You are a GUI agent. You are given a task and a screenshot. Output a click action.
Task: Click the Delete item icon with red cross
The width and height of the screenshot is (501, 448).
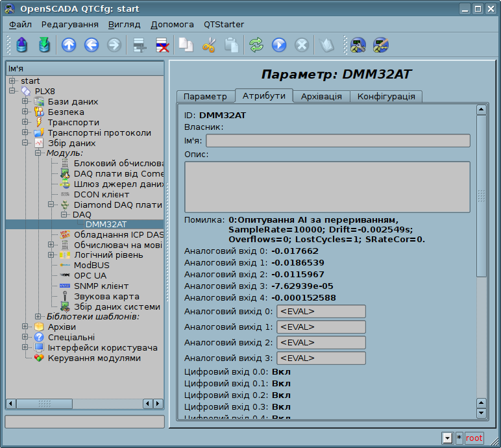coord(162,45)
